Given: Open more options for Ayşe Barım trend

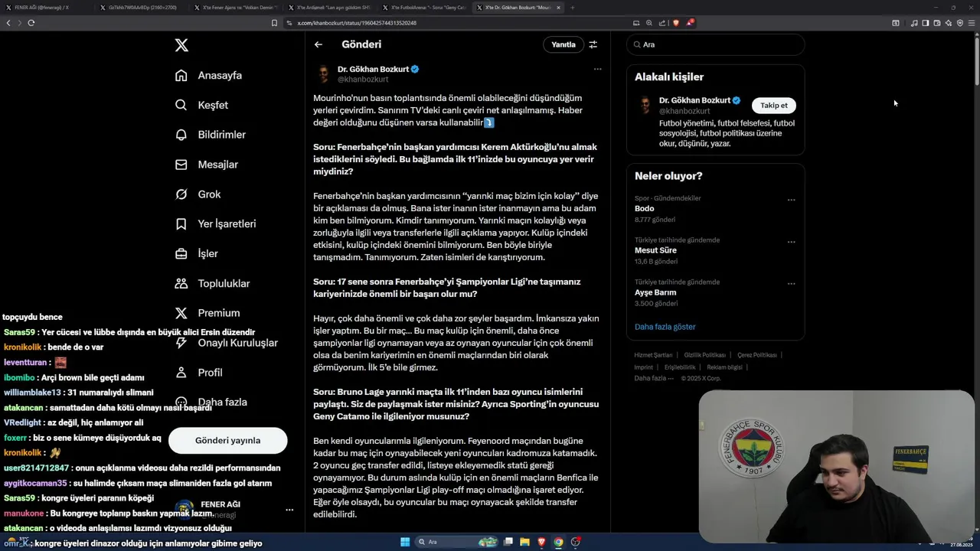Looking at the screenshot, I should pos(791,283).
